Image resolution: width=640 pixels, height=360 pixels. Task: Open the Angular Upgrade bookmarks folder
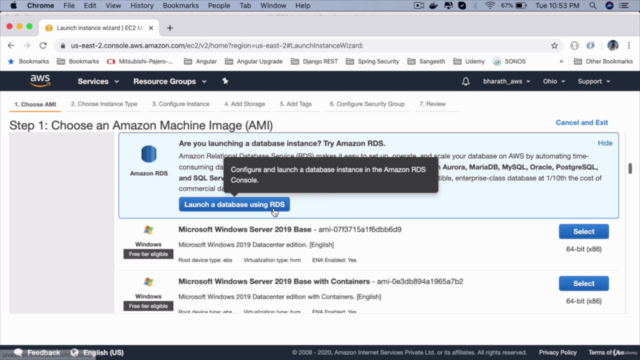[x=253, y=61]
